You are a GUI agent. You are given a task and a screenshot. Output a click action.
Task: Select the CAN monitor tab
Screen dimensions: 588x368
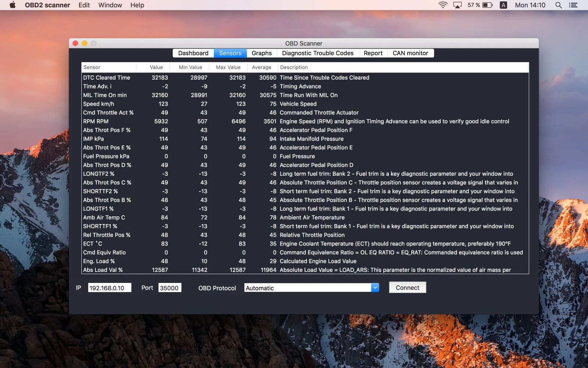coord(410,53)
